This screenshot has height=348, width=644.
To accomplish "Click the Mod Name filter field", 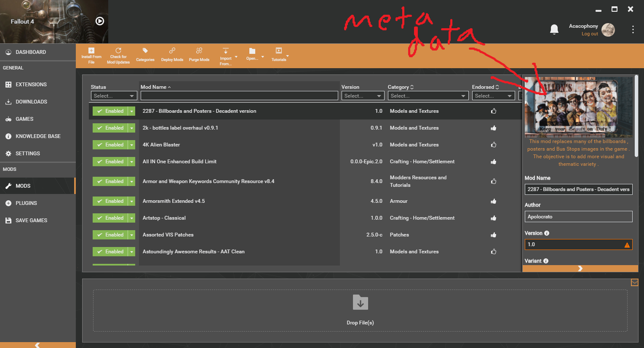I will coord(239,96).
